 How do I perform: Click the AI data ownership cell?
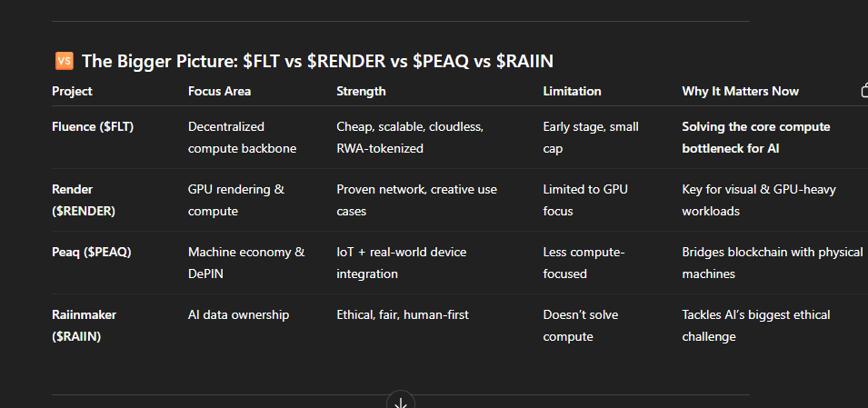point(239,315)
